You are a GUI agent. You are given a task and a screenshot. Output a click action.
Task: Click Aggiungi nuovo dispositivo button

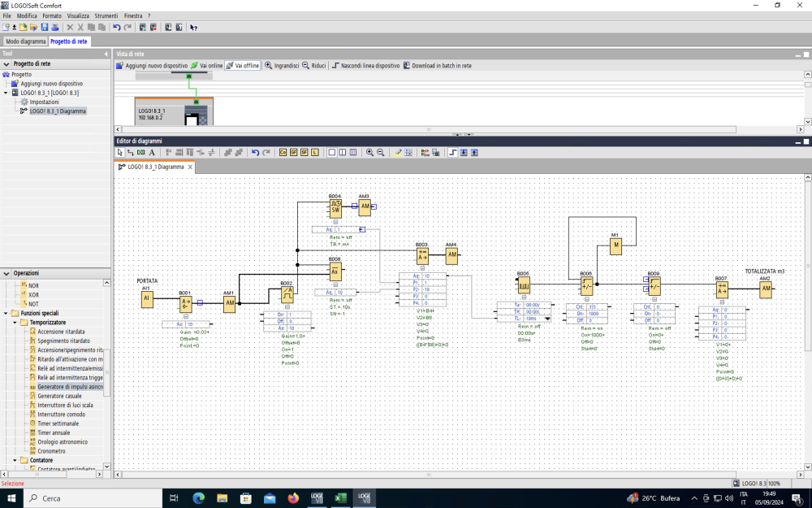tap(152, 65)
